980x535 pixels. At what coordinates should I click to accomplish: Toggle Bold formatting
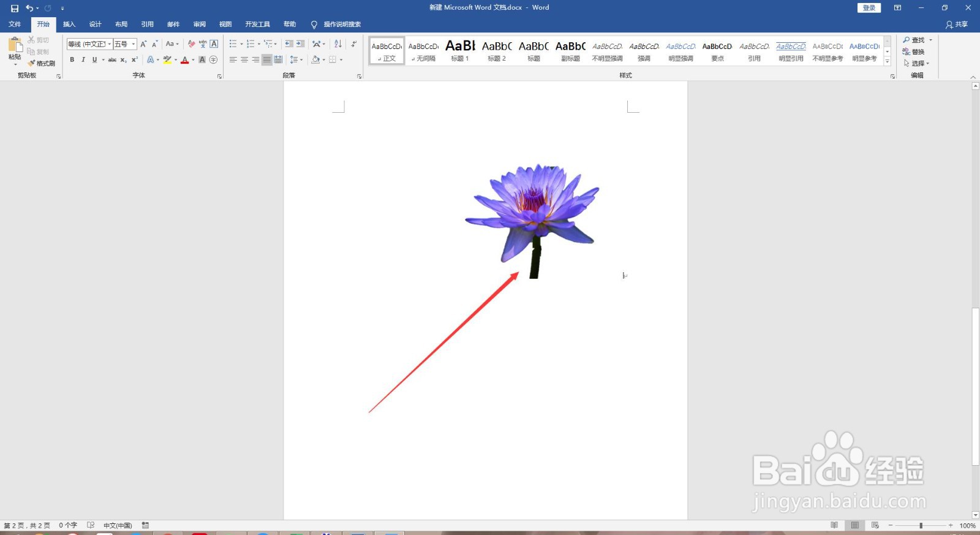coord(72,60)
